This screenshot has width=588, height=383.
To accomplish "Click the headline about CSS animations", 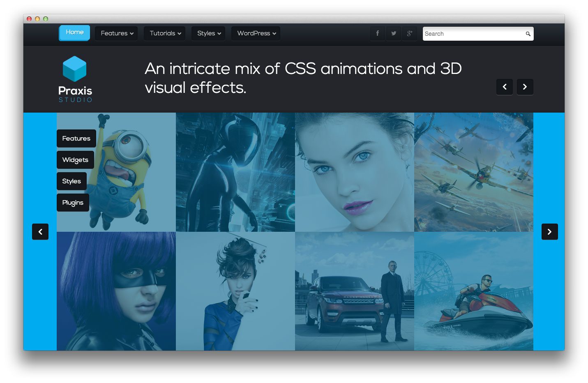I will [x=303, y=78].
